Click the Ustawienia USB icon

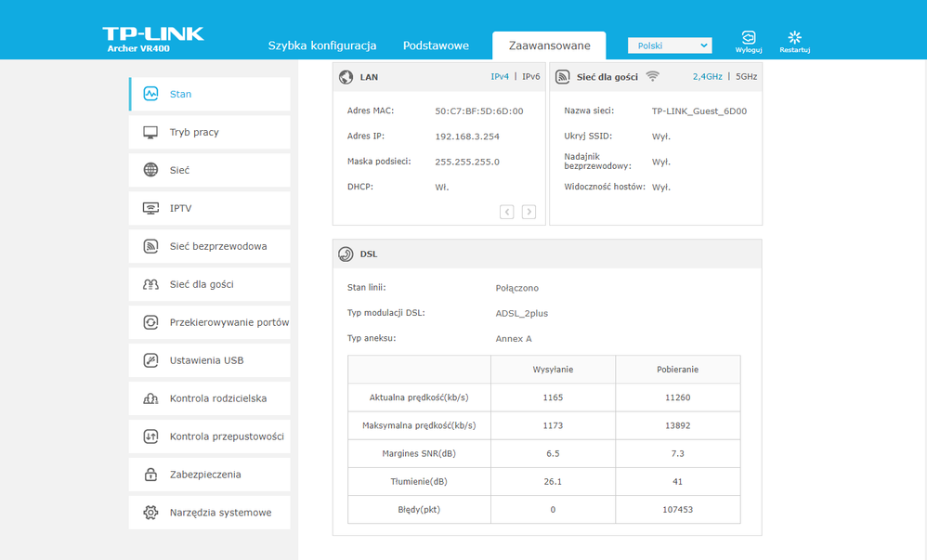[150, 360]
